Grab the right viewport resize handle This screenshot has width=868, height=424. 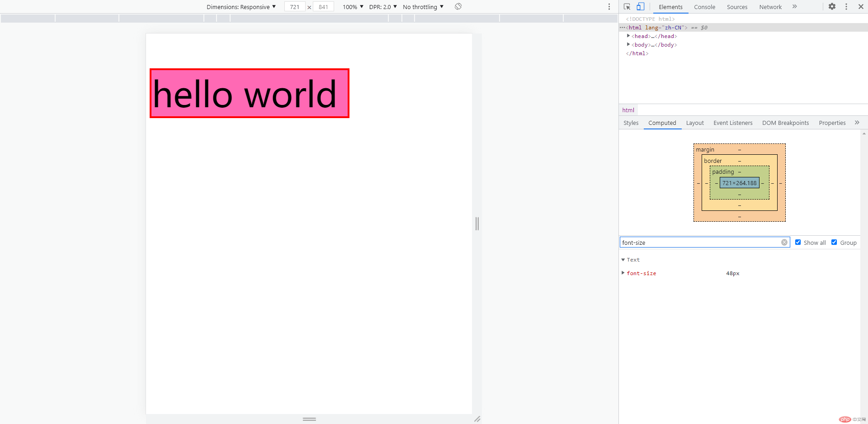pyautogui.click(x=477, y=224)
